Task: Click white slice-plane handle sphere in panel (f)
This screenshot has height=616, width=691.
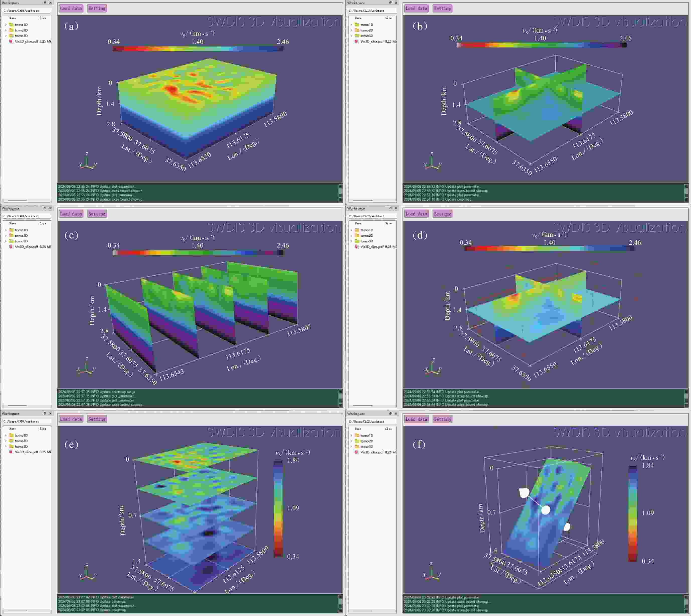Action: point(546,510)
